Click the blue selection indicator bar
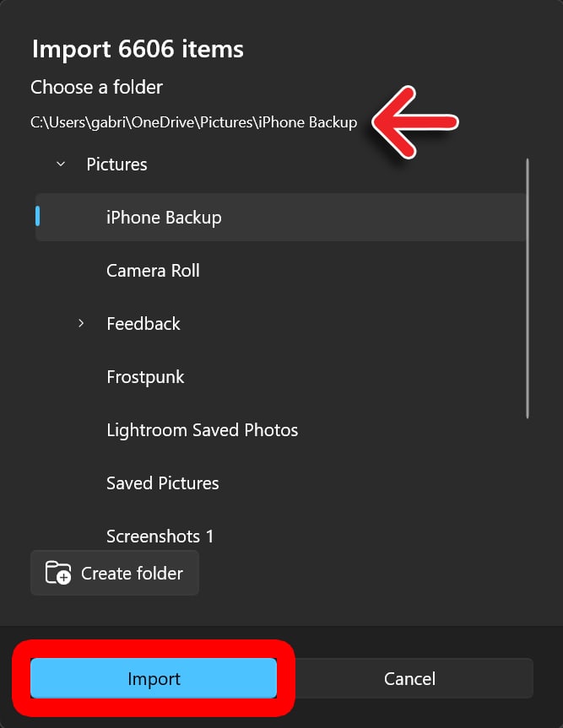 [x=38, y=217]
